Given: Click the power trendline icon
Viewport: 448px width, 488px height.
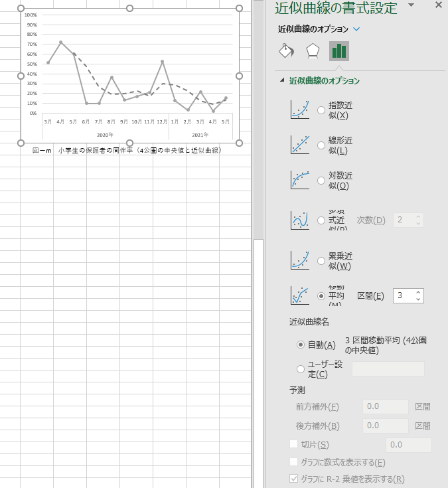Looking at the screenshot, I should (x=299, y=260).
